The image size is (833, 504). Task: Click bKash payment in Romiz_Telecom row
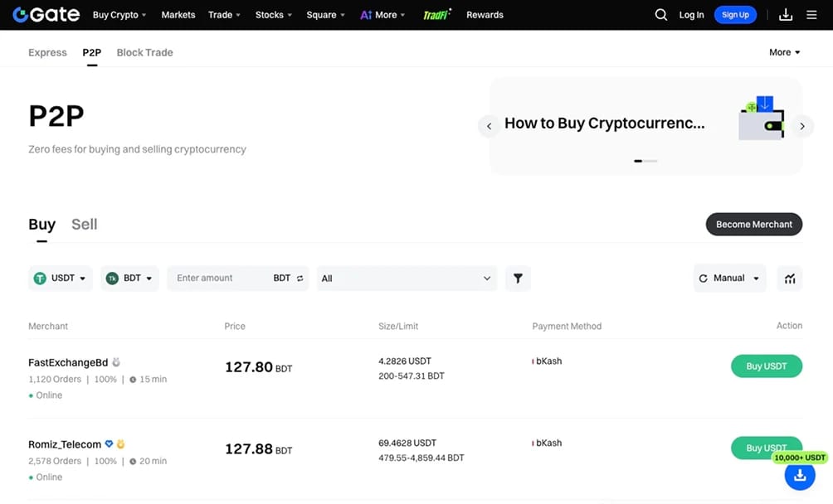pos(548,443)
